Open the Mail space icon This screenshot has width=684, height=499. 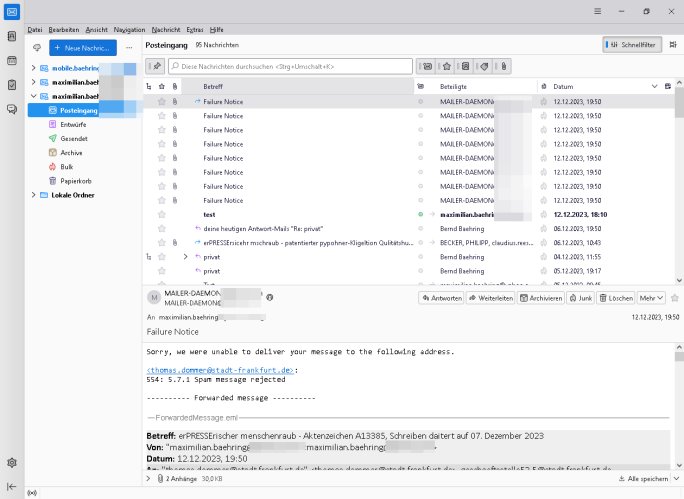coord(12,12)
